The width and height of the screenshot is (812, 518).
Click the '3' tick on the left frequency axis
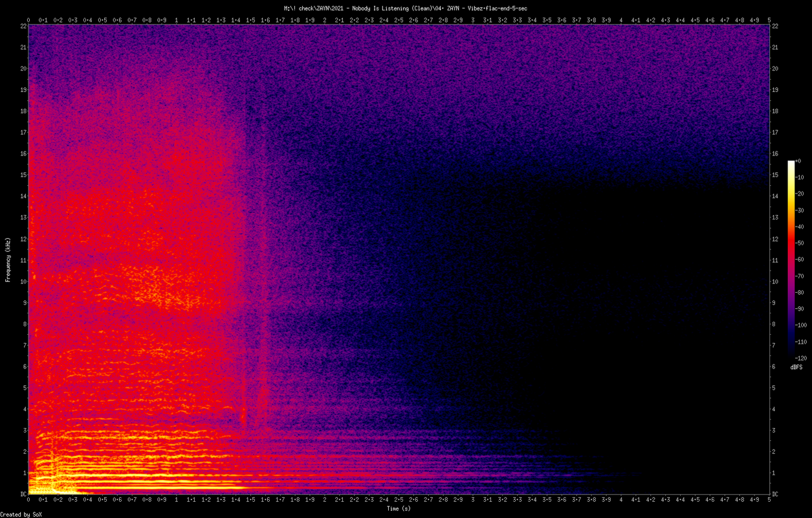click(x=24, y=431)
